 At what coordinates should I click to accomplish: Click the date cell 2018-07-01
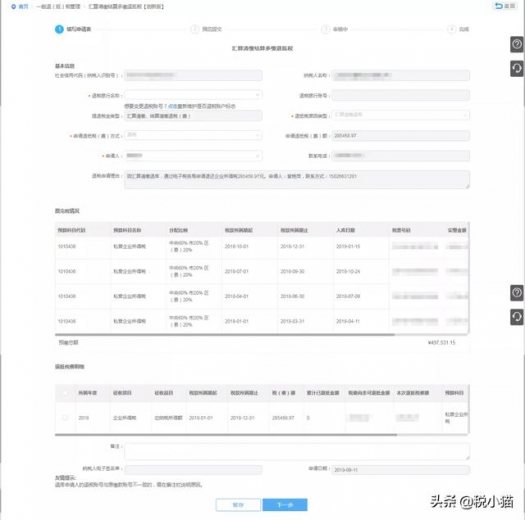point(236,271)
